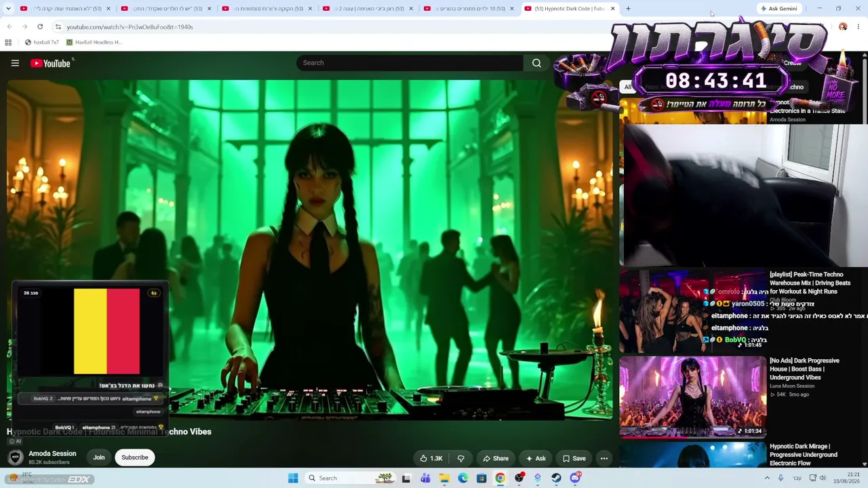868x488 pixels.
Task: Like the video with 1.3K likes
Action: click(431, 458)
